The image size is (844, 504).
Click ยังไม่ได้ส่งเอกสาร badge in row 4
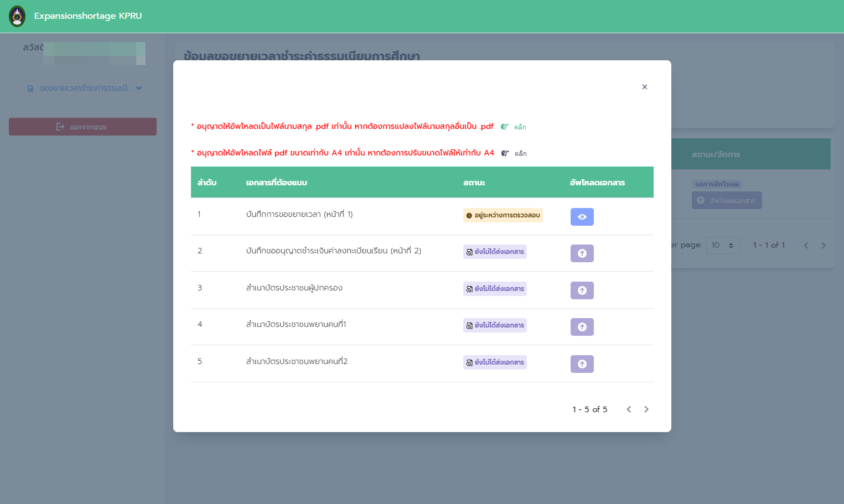point(495,325)
